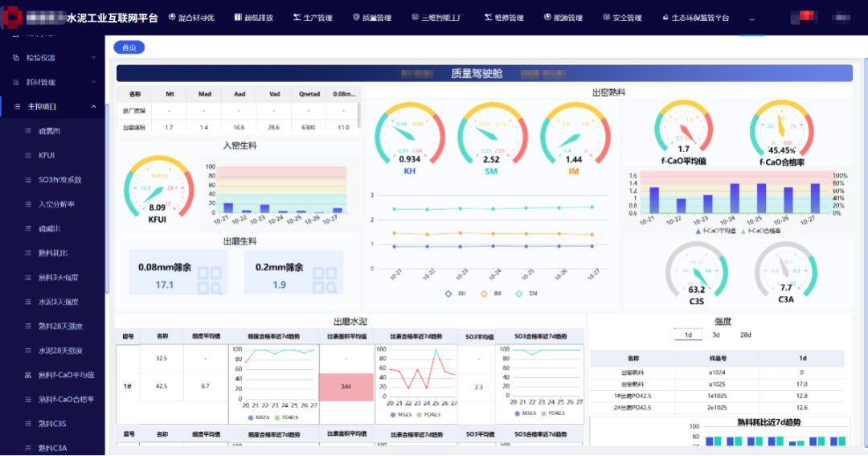Collapse the 主控项目 sidebar section
This screenshot has width=868, height=456.
point(94,106)
